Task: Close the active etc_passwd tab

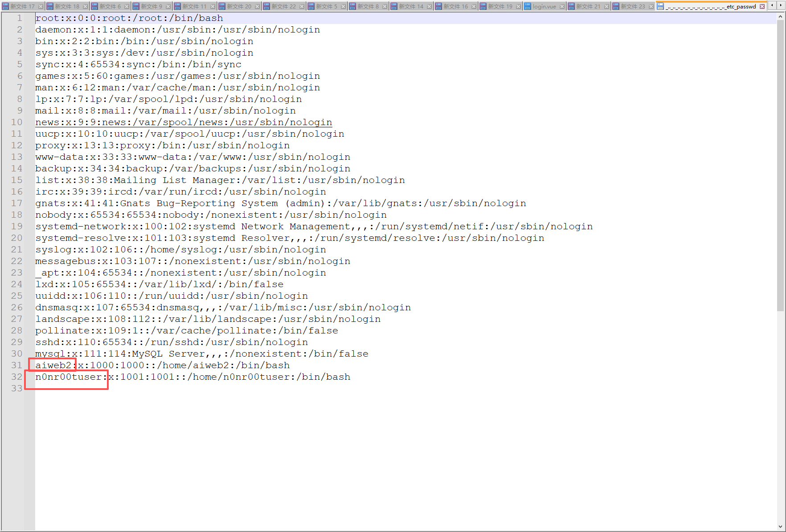Action: point(762,6)
